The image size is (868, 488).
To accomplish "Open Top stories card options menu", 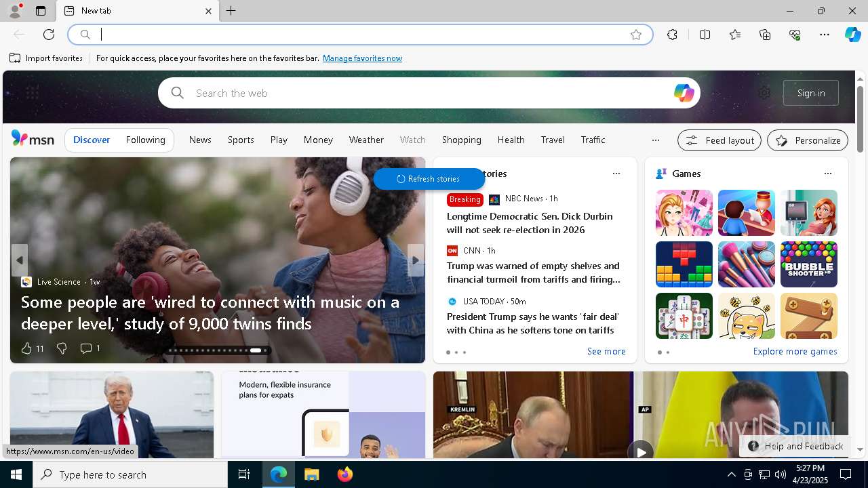I will pyautogui.click(x=616, y=174).
